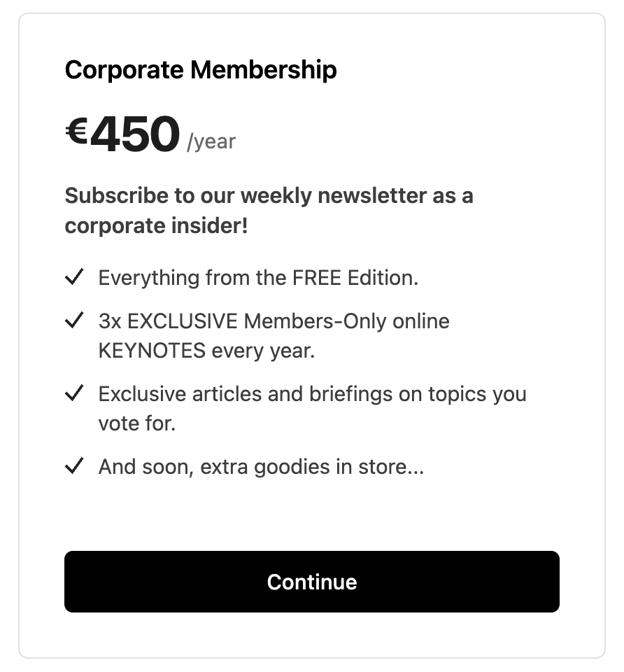Click the euro currency symbol
The width and height of the screenshot is (624, 672).
pos(76,130)
